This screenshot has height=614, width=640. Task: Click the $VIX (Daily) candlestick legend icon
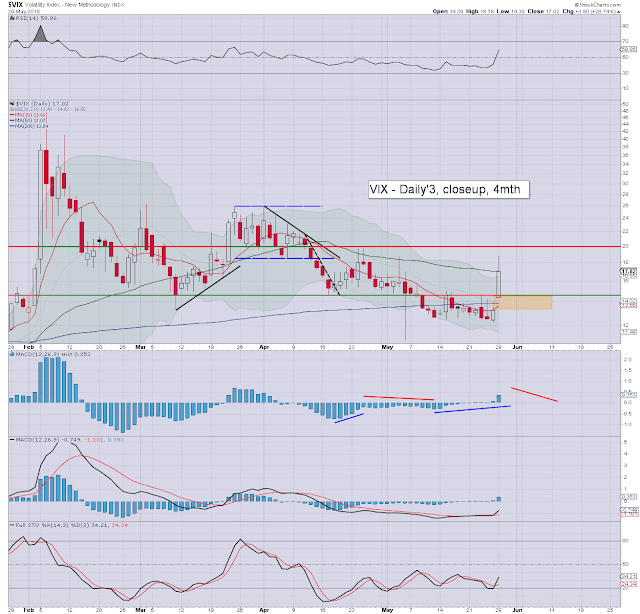[12, 104]
